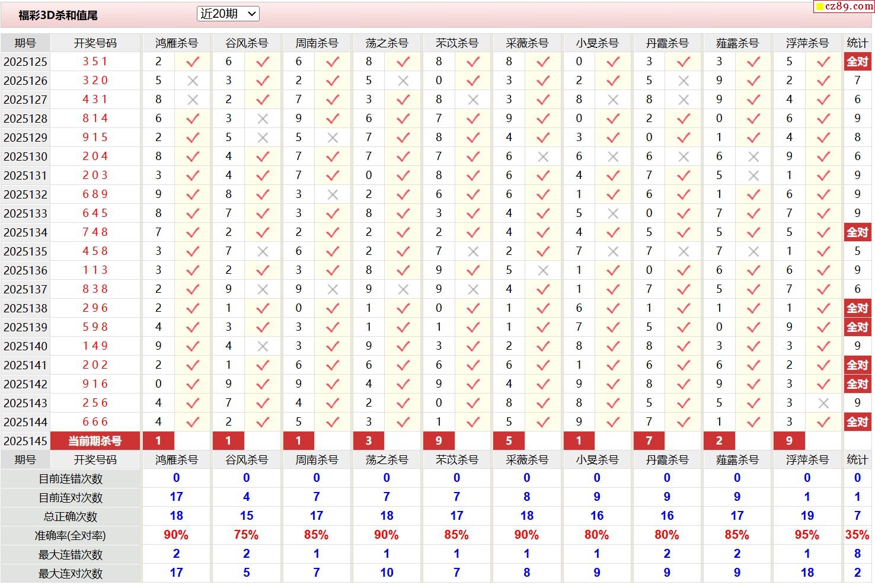
Task: Open the 近20期 period dropdown
Action: pos(228,14)
